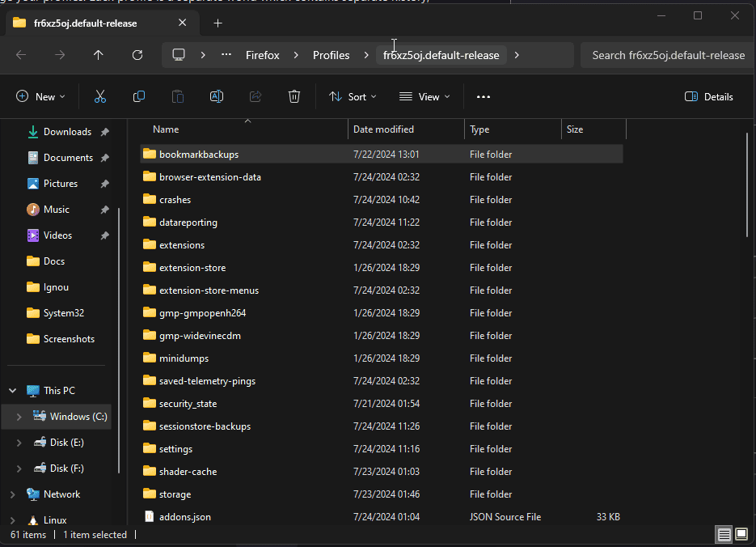Collapse the This PC tree node

[13, 391]
